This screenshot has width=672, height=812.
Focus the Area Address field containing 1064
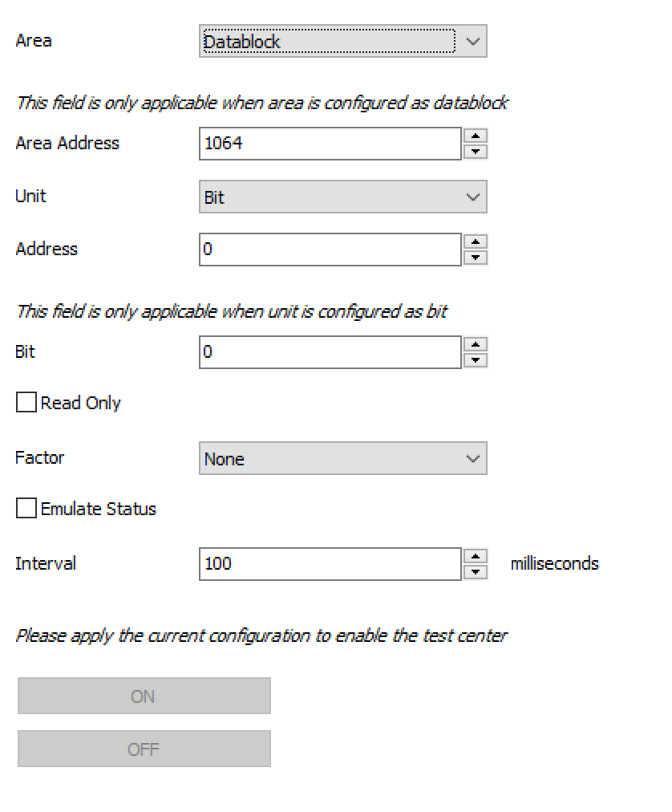[x=330, y=144]
